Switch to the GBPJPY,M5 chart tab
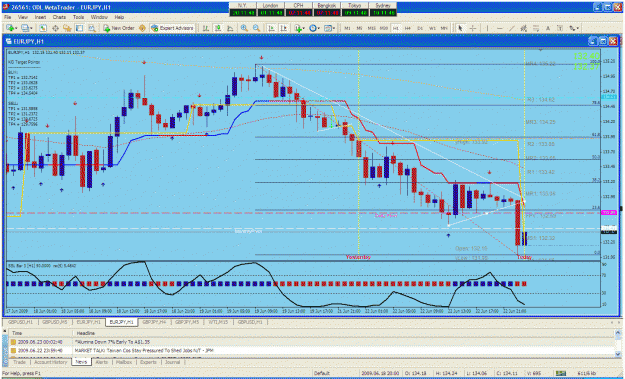The height and width of the screenshot is (379, 625). tap(187, 322)
